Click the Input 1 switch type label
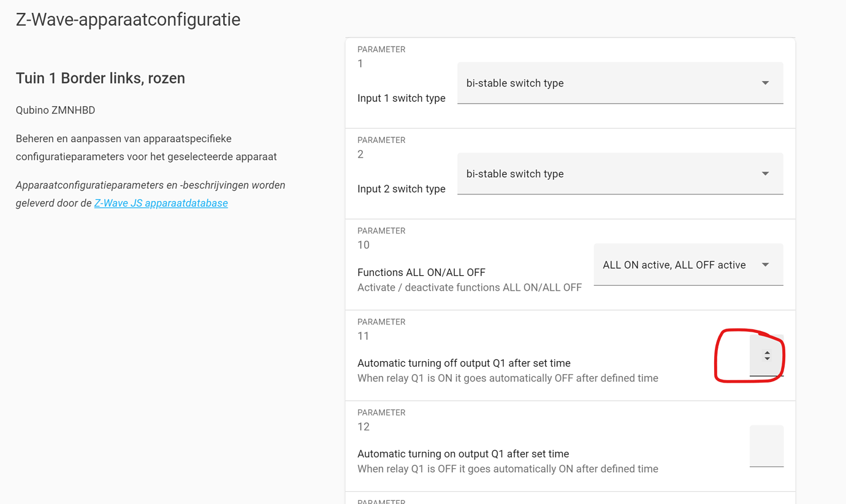846x504 pixels. (402, 97)
